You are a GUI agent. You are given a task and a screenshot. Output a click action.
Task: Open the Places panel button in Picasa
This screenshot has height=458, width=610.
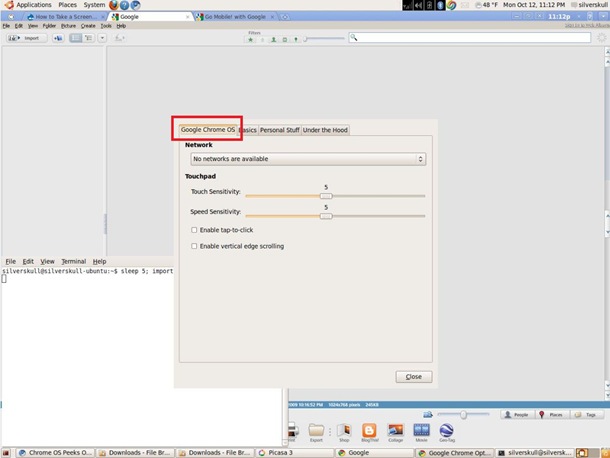(x=551, y=414)
